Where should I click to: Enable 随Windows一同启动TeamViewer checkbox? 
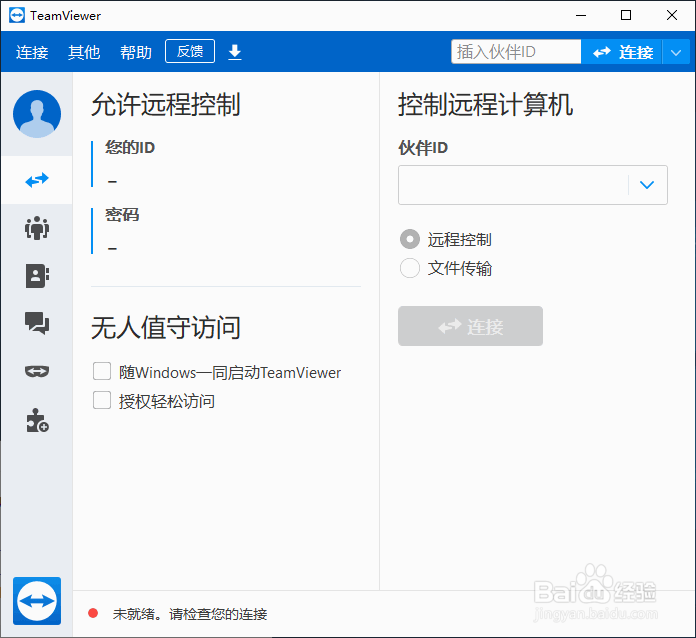pos(102,371)
